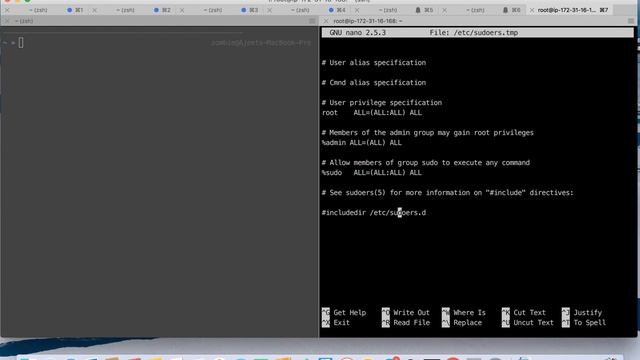Click the '%sudo ALL=(ALL:ALL) ALL' line
The image size is (640, 360).
(371, 173)
